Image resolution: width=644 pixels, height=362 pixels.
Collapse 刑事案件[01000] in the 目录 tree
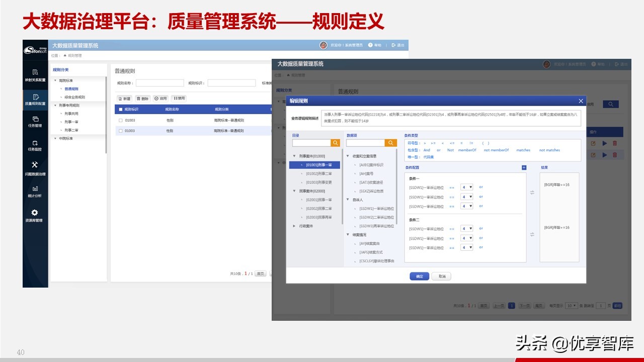(x=294, y=156)
